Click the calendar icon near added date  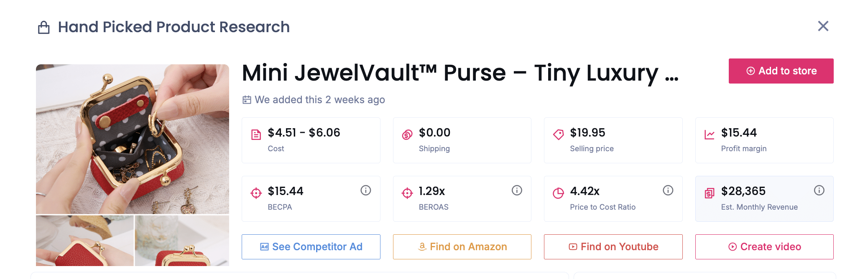247,100
